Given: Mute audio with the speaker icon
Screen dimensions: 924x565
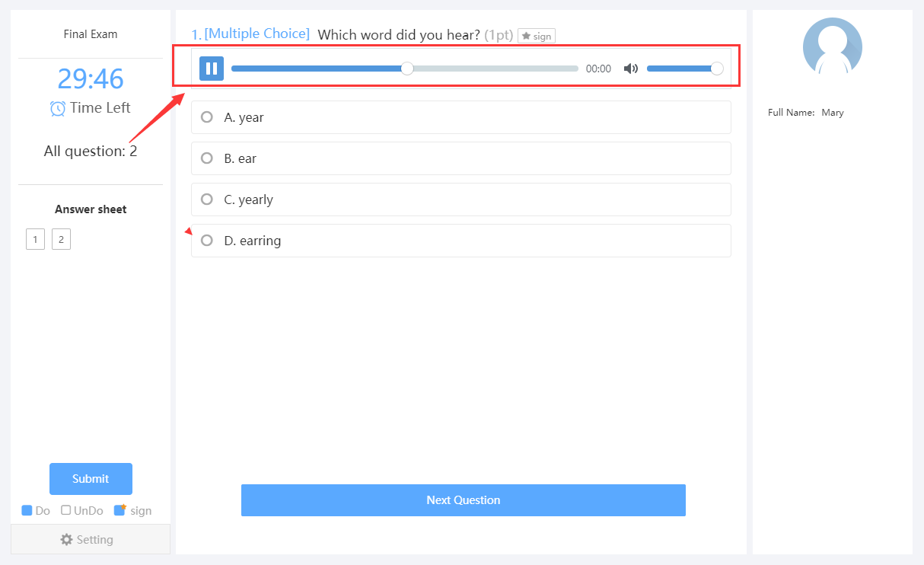Looking at the screenshot, I should [630, 69].
